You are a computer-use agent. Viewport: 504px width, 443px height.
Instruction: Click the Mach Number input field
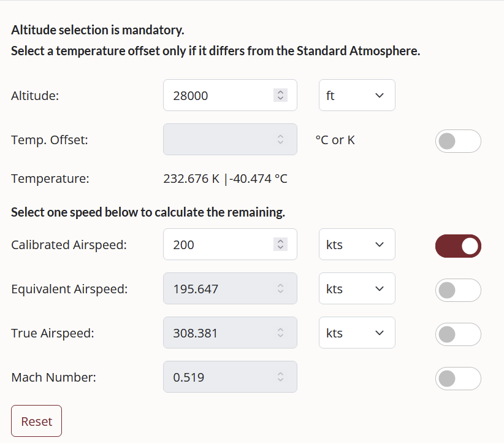[221, 377]
